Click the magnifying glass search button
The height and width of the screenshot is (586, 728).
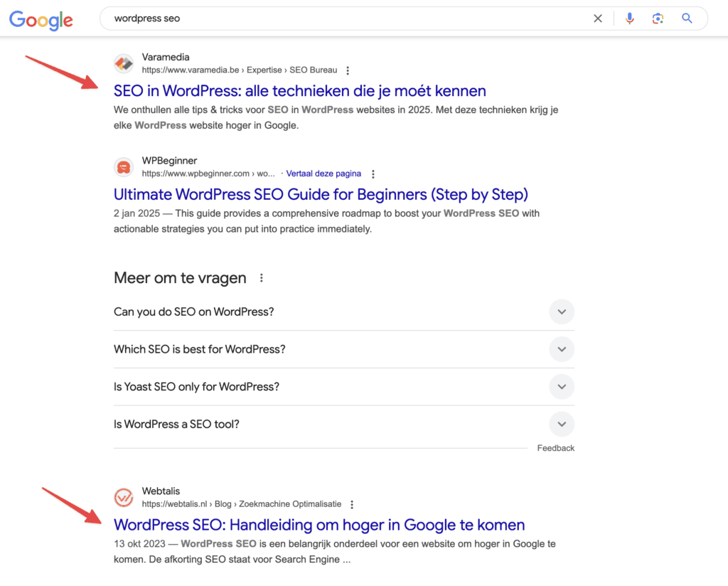tap(687, 18)
